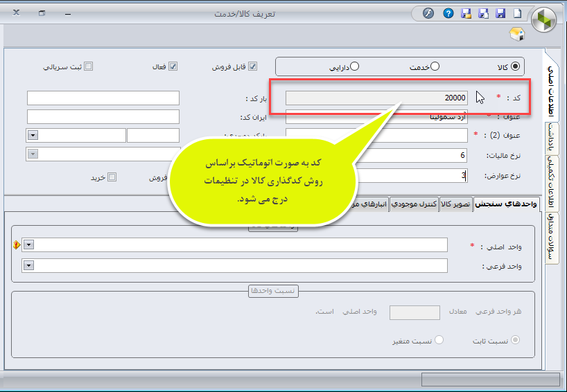Click the Flash-style function icon in toolbar
Screen dimensions: 567x392
click(428, 14)
